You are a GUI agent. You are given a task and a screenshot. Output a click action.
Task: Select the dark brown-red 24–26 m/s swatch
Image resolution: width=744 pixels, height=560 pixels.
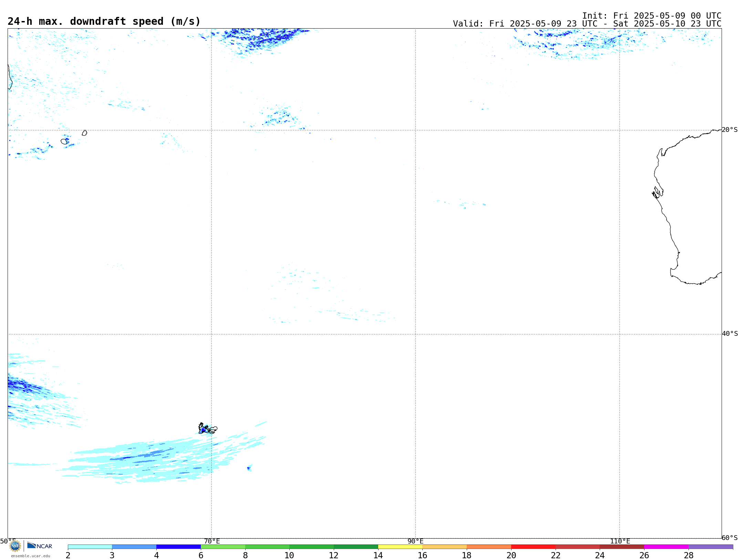(x=622, y=547)
